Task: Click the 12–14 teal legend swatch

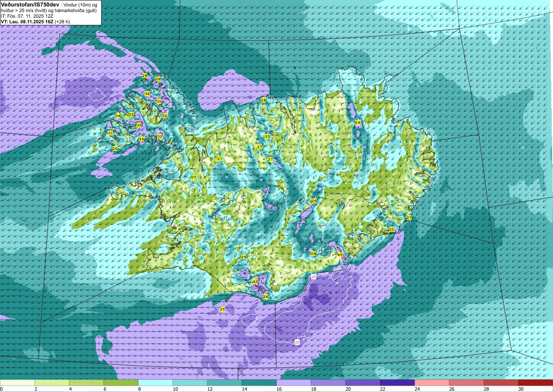Action: (225, 383)
